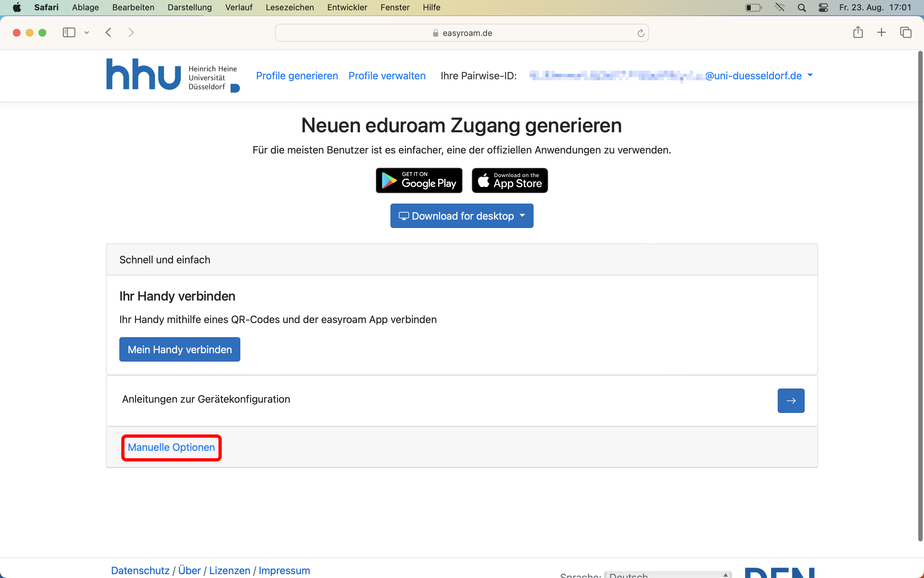Reload the current page

641,33
